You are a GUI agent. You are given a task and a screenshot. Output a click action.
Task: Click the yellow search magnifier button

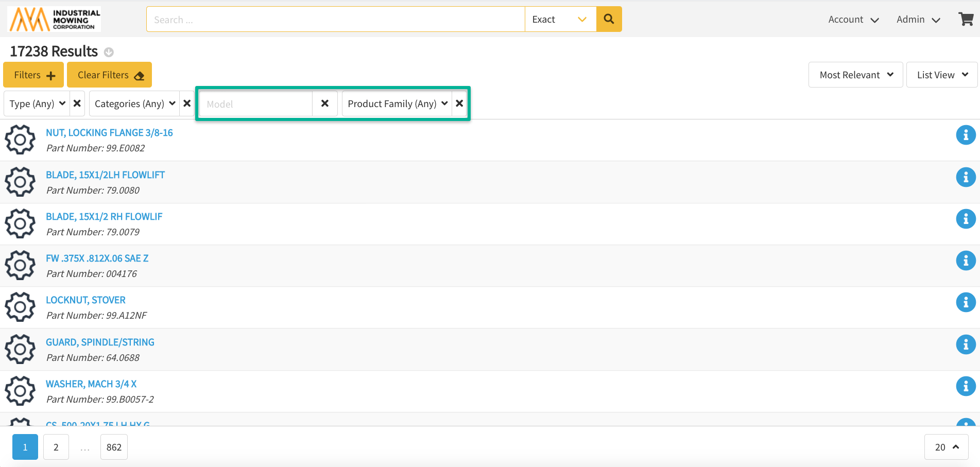[609, 19]
